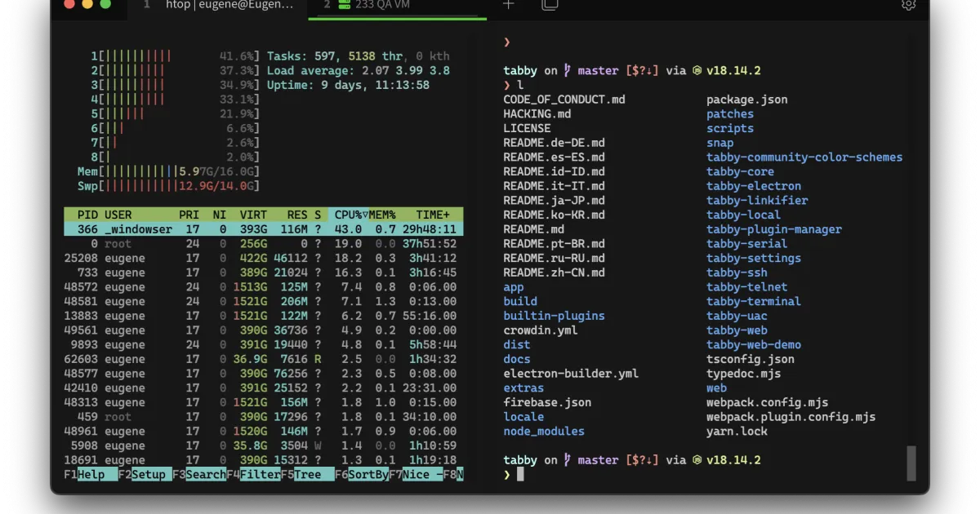Click the tabby-terminal directory name
The height and width of the screenshot is (514, 980).
coord(754,301)
